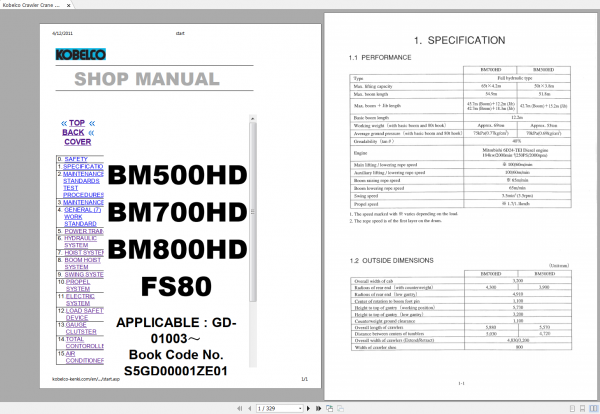This screenshot has width=600, height=414.
Task: Open the 10. PROPEL SYSTEM link
Action: click(x=78, y=285)
